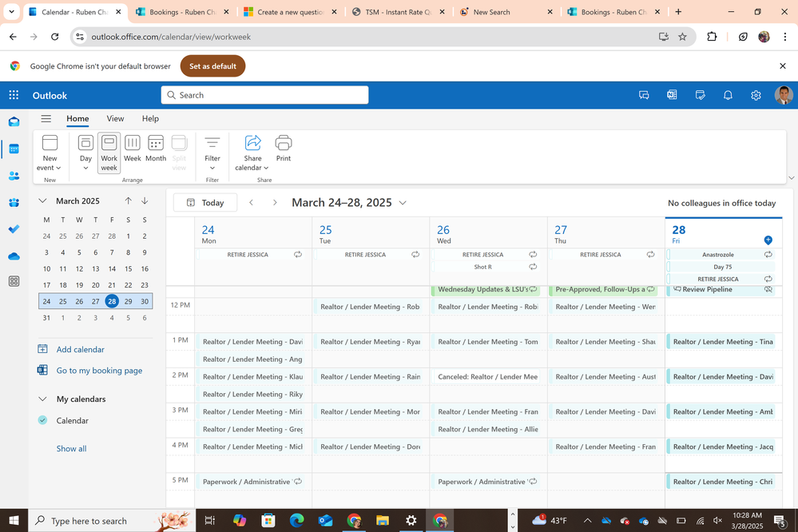Viewport: 798px width, 532px height.
Task: Open the Anastrozole all-day event
Action: (721, 255)
